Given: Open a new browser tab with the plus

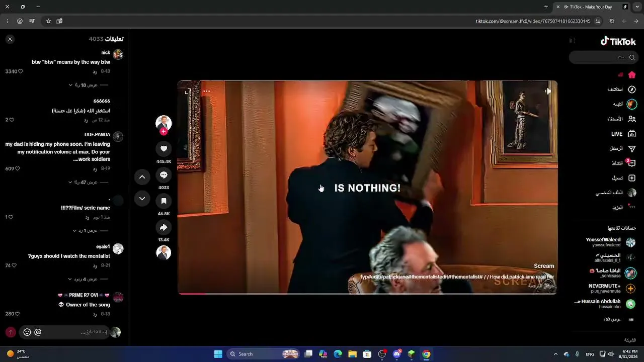Looking at the screenshot, I should [x=546, y=7].
